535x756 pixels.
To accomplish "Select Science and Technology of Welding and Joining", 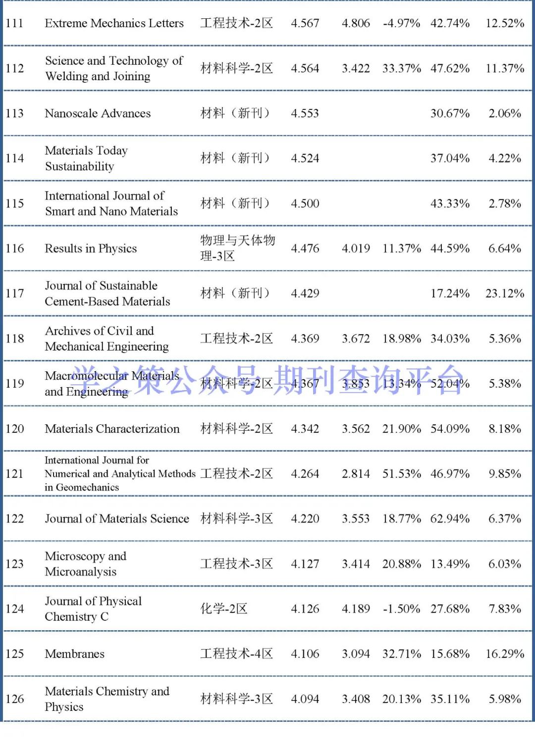I will (114, 68).
